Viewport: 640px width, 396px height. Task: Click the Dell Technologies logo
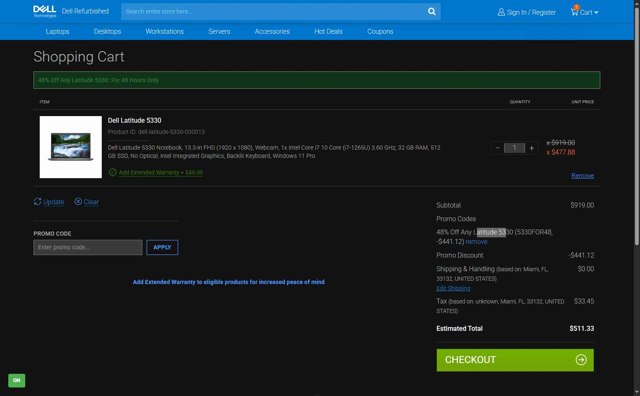click(x=44, y=11)
